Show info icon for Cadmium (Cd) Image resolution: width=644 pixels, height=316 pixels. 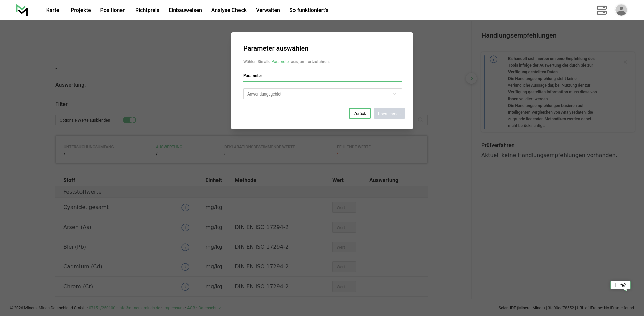tap(185, 267)
